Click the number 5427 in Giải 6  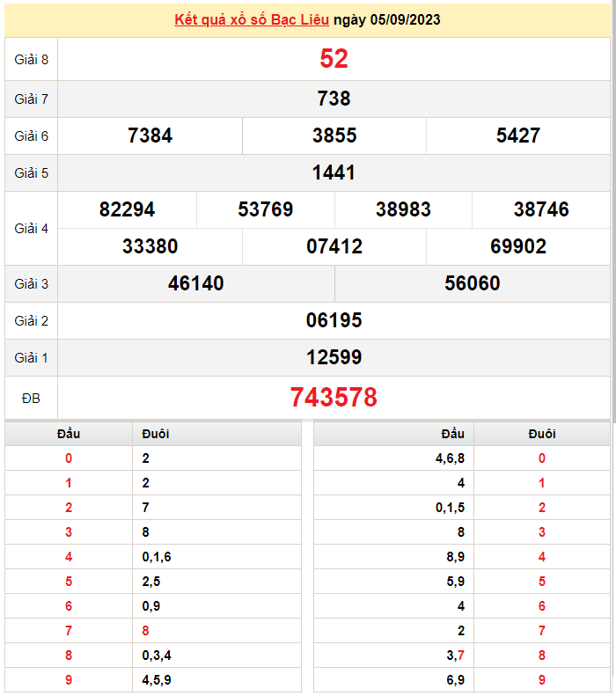[518, 136]
